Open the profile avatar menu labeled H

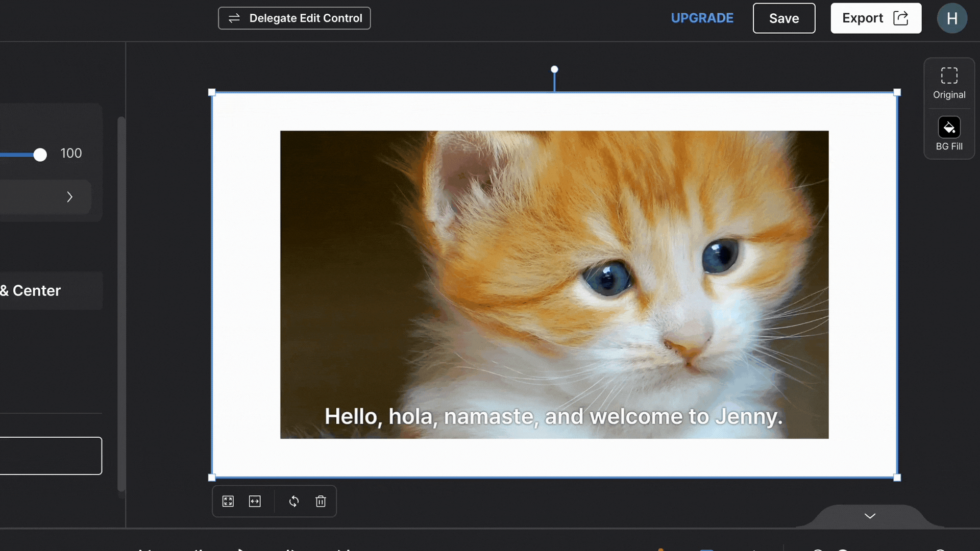952,18
